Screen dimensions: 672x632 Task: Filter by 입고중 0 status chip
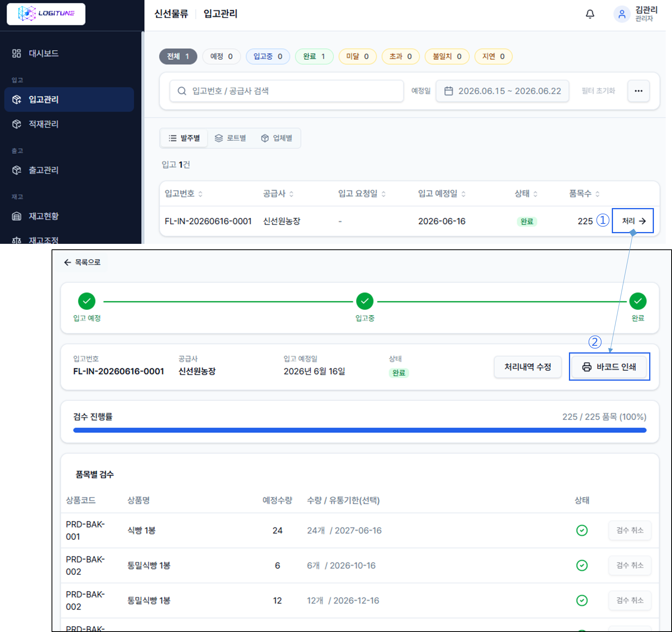(268, 57)
